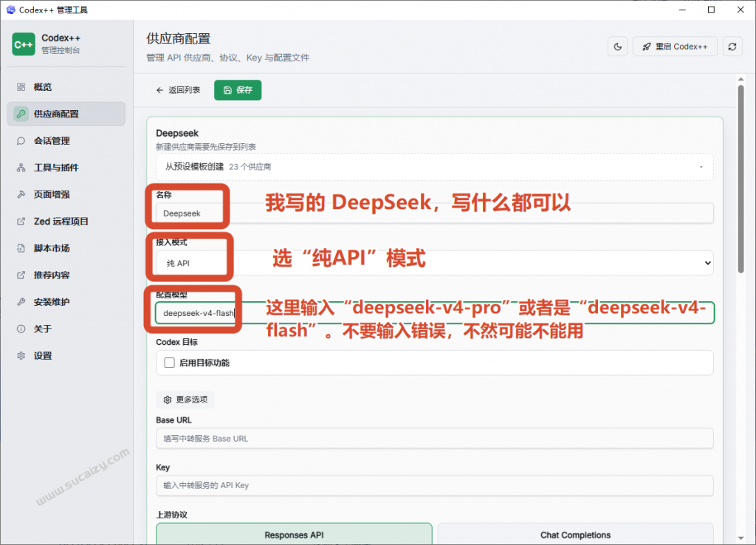
Task: Click the 名称 input field containing Deepseek
Action: tap(434, 213)
